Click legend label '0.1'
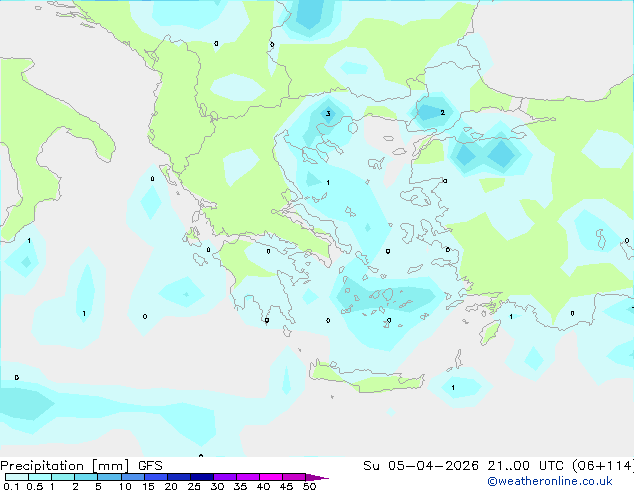The height and width of the screenshot is (490, 634). [11, 486]
